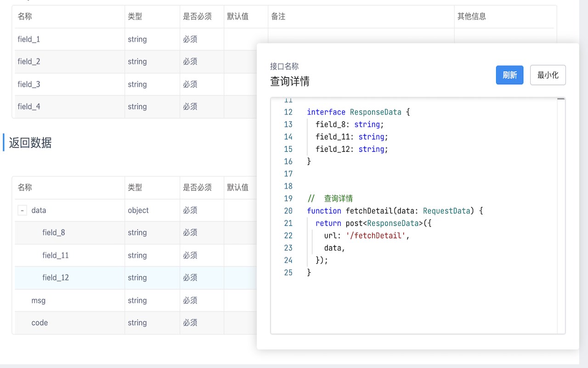Select field_8 in the return data table
588x368 pixels.
point(54,233)
